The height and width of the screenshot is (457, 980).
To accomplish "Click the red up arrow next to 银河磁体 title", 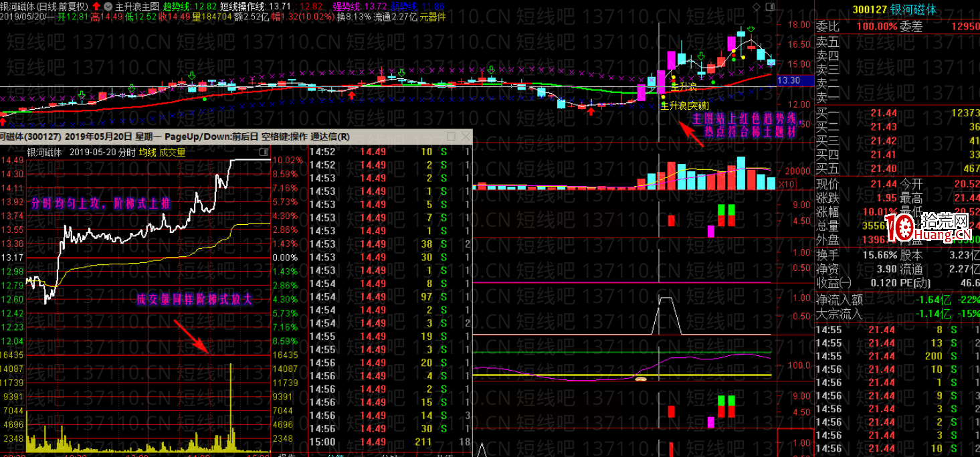I will pos(96,6).
